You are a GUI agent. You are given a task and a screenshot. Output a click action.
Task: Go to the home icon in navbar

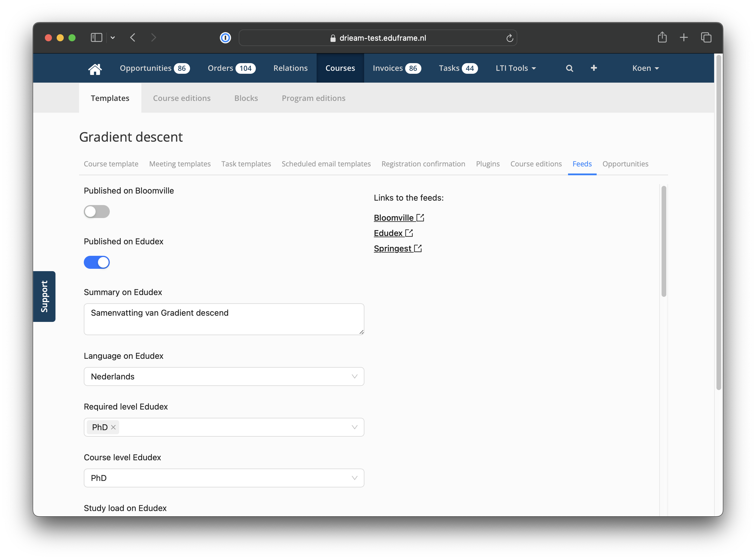click(95, 68)
